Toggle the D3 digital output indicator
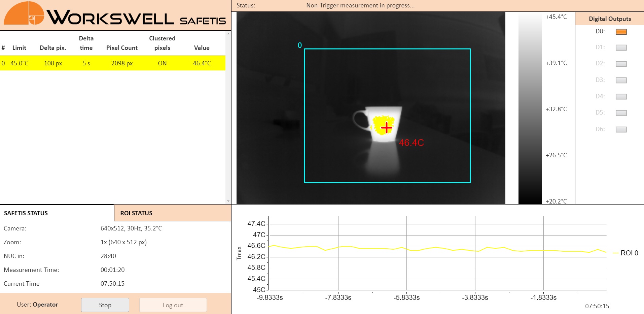This screenshot has height=314, width=644. (621, 80)
